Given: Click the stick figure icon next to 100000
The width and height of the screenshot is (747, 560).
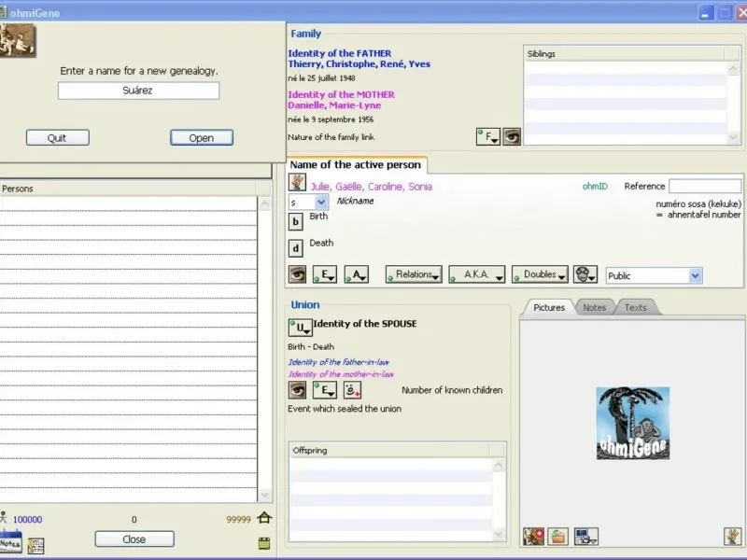Looking at the screenshot, I should coord(4,518).
